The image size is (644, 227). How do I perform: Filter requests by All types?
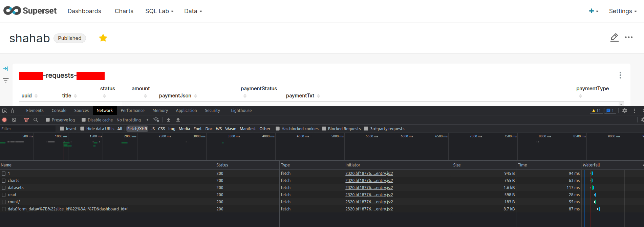click(120, 129)
